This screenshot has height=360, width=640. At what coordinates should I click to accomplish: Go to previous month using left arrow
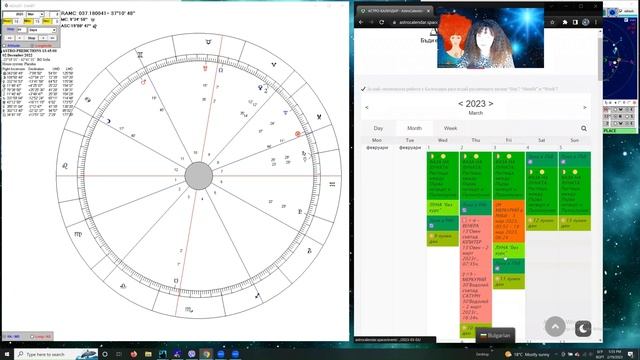(x=367, y=107)
